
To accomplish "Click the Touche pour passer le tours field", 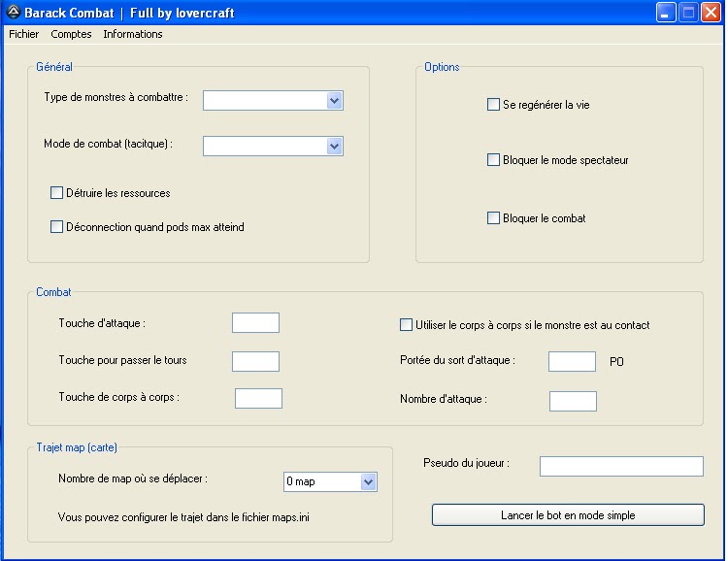I will [x=256, y=361].
